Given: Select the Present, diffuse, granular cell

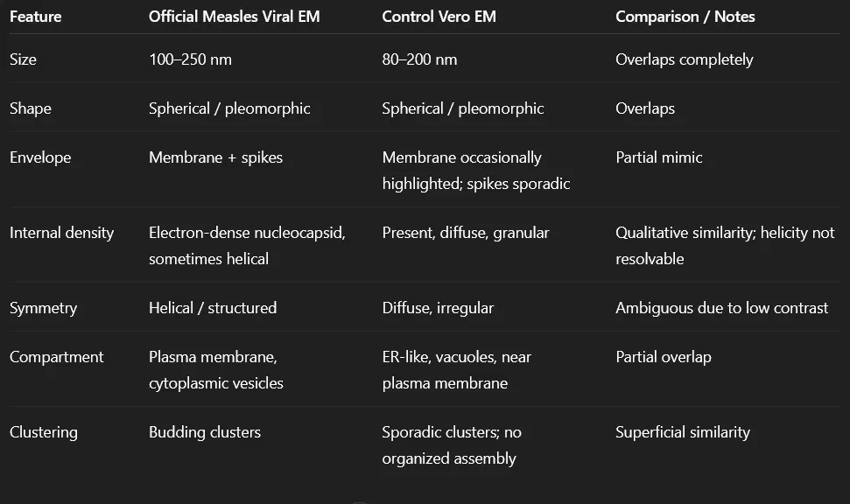Looking at the screenshot, I should (465, 233).
